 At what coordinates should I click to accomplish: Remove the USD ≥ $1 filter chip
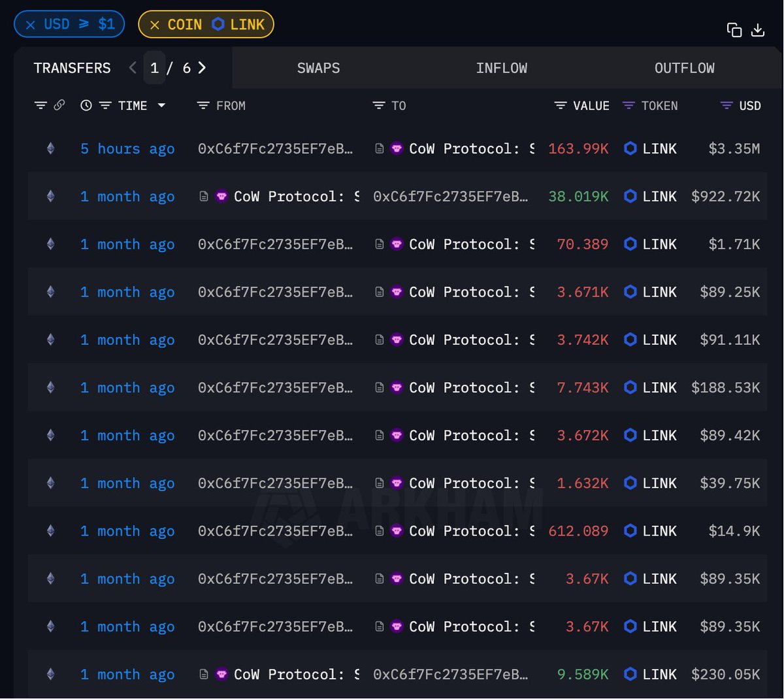(x=30, y=25)
